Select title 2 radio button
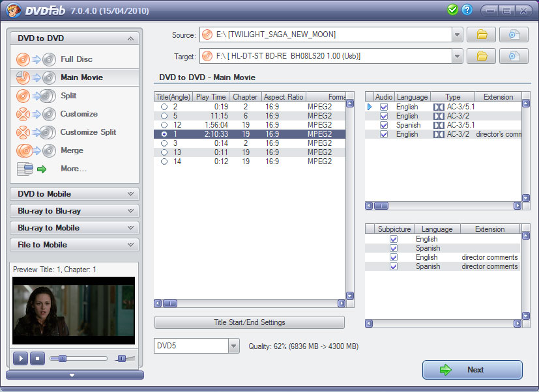The width and height of the screenshot is (539, 392). [x=164, y=107]
